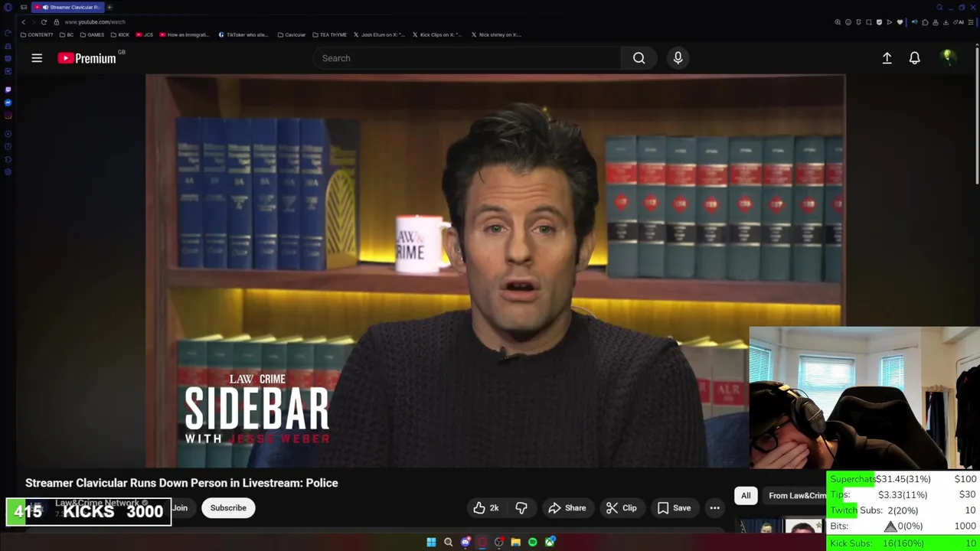Open the three-dot more actions menu
The image size is (980, 551).
point(714,508)
